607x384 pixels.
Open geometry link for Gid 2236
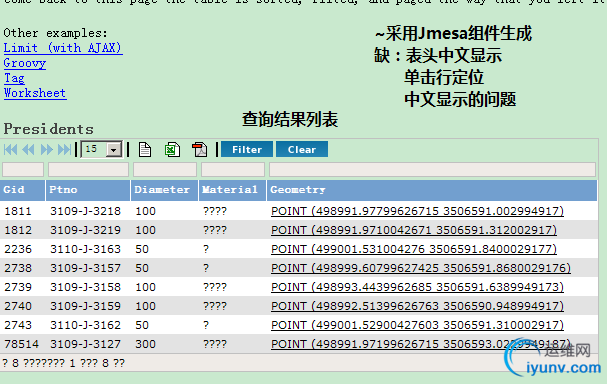(x=414, y=249)
